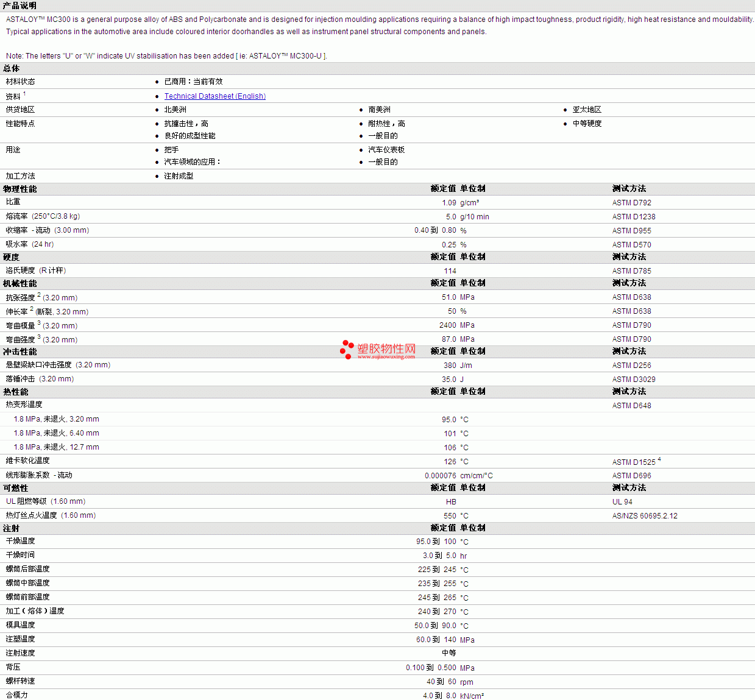Select the 机械性能 section header
Screen dimensions: 755x700
pos(20,283)
